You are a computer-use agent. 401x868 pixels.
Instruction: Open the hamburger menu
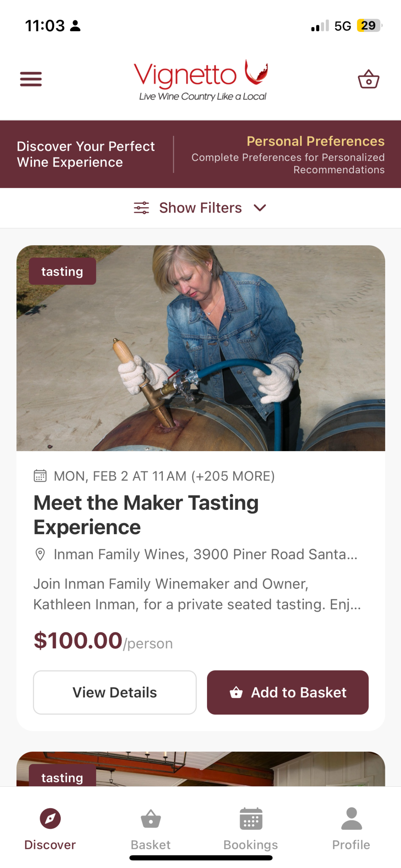pos(31,79)
